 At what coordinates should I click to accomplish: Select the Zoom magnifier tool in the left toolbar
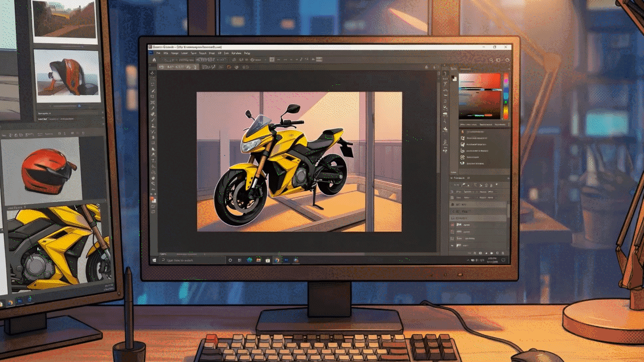coord(153,184)
